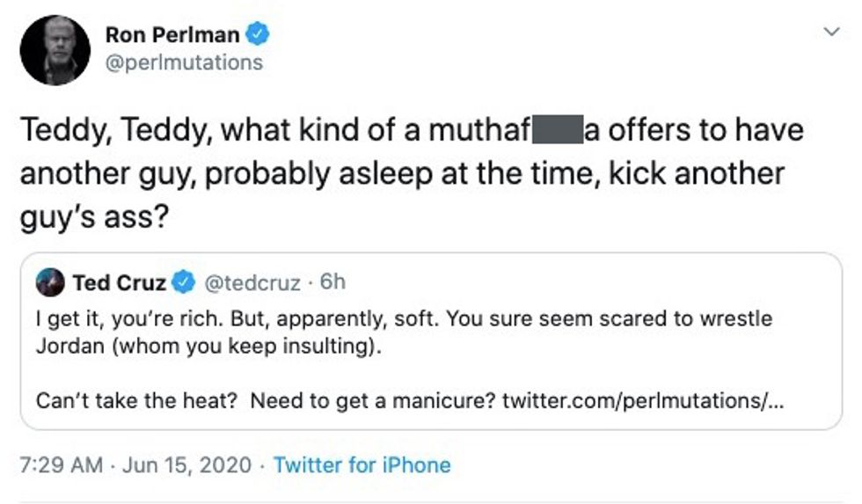Open the @tedcruz handle
Image resolution: width=862 pixels, height=504 pixels.
click(251, 282)
